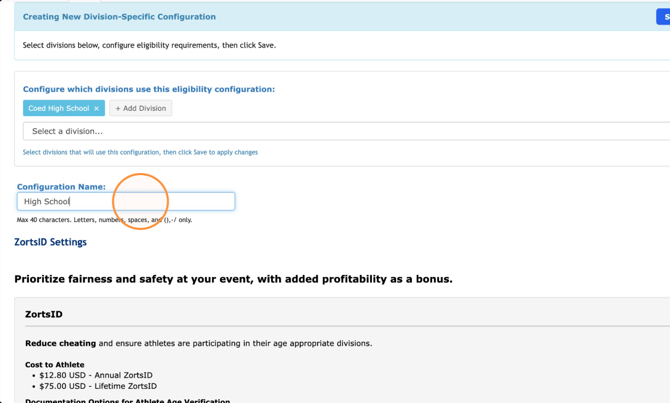This screenshot has height=403, width=670.
Task: Click the Cost to Athlete heading
Action: pyautogui.click(x=55, y=365)
